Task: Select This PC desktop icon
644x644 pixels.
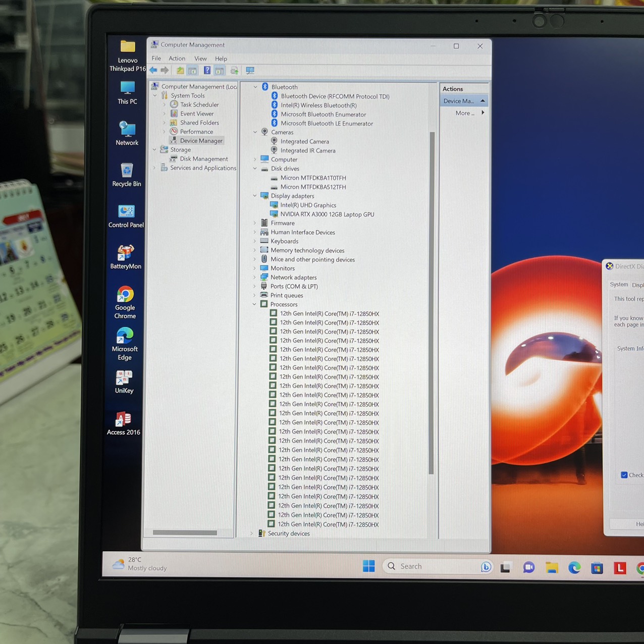Action: 127,93
